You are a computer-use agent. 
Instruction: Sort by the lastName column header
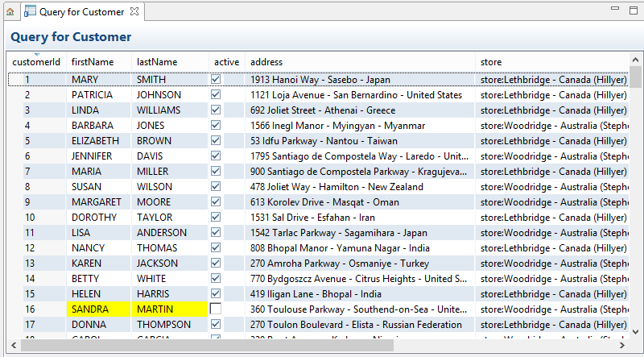pyautogui.click(x=157, y=62)
